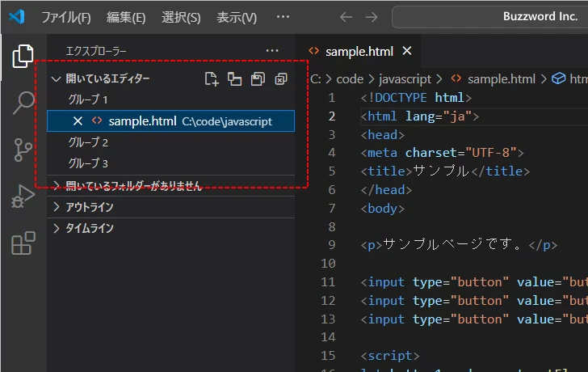Screen dimensions: 588x372
Task: Click line number 10 in the gutter
Action: 328,264
